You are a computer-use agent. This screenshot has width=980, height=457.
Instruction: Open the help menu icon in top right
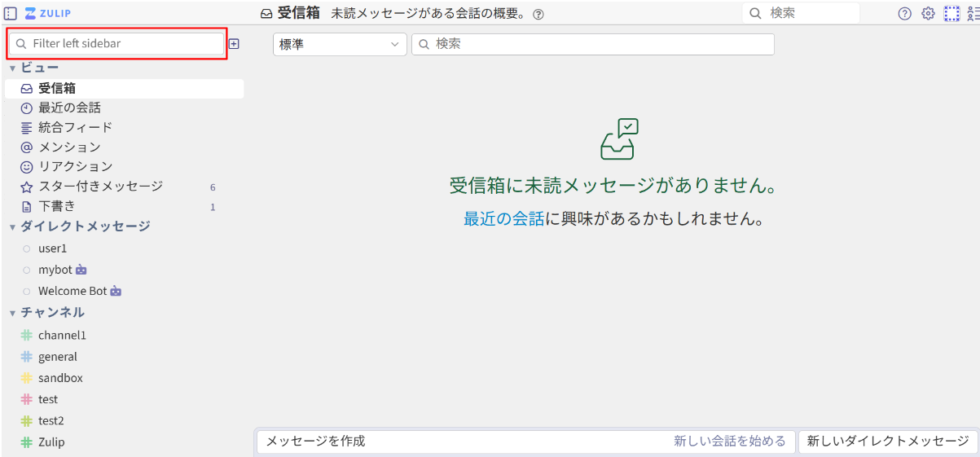tap(904, 14)
